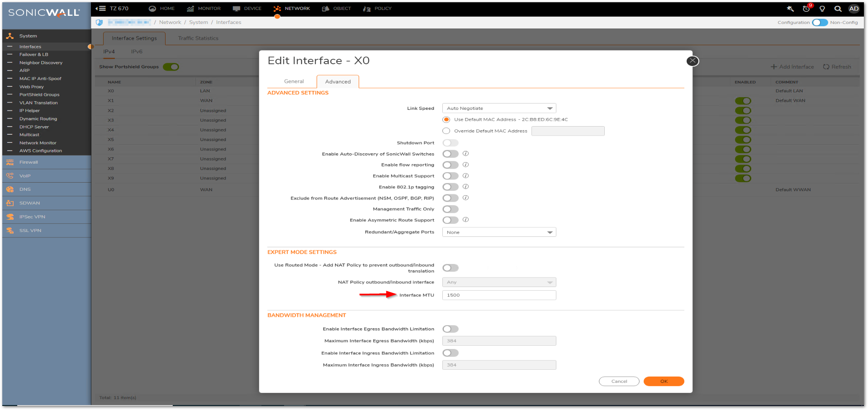868x410 pixels.
Task: Enable Interface Ingress Bandwidth Limitation toggle
Action: click(451, 353)
